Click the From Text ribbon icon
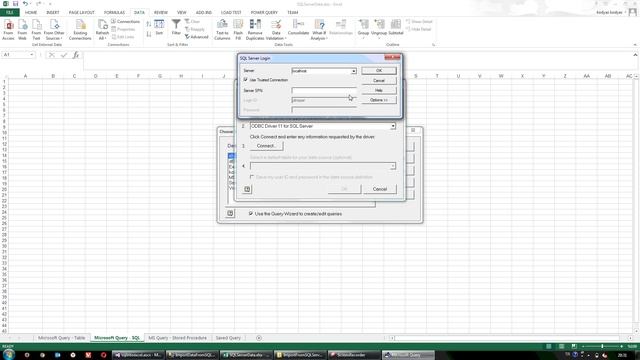The width and height of the screenshot is (640, 360). coord(36,30)
